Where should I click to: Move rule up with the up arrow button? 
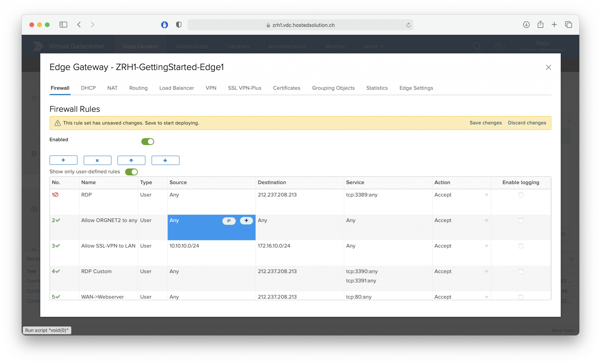[x=131, y=160]
